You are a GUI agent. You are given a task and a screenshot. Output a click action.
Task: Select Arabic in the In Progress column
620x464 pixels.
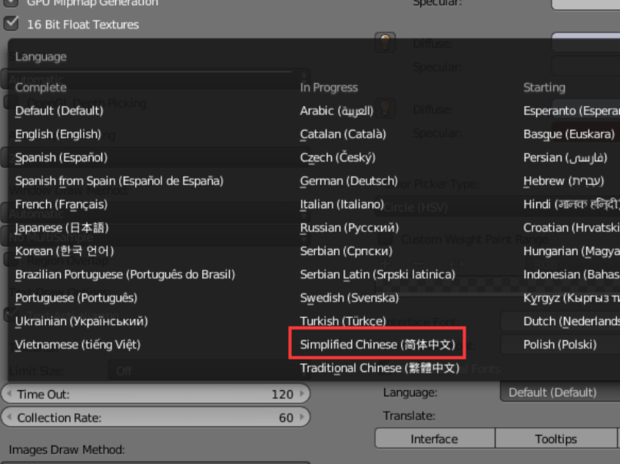click(336, 111)
